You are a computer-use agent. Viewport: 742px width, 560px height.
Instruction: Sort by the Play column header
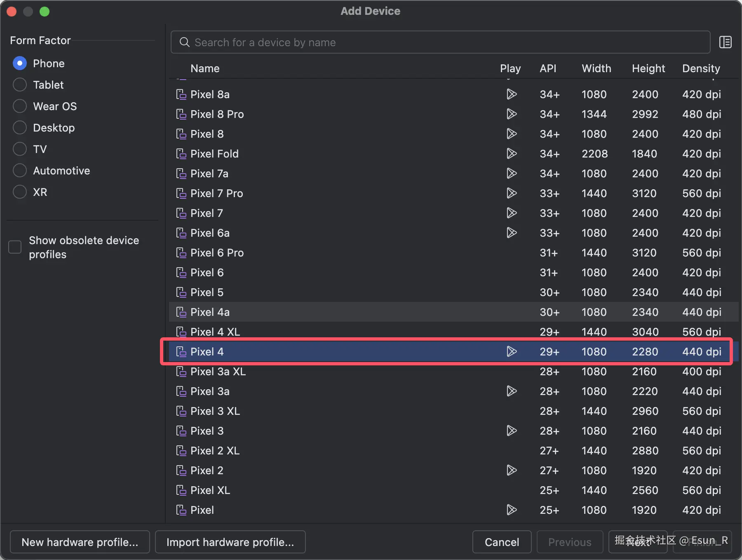click(x=510, y=68)
